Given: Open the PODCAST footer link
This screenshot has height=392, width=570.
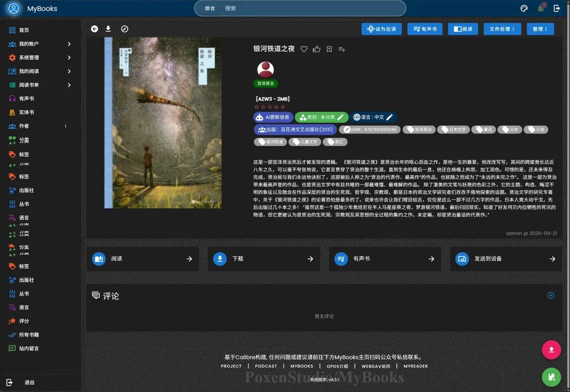Looking at the screenshot, I should coord(266,366).
